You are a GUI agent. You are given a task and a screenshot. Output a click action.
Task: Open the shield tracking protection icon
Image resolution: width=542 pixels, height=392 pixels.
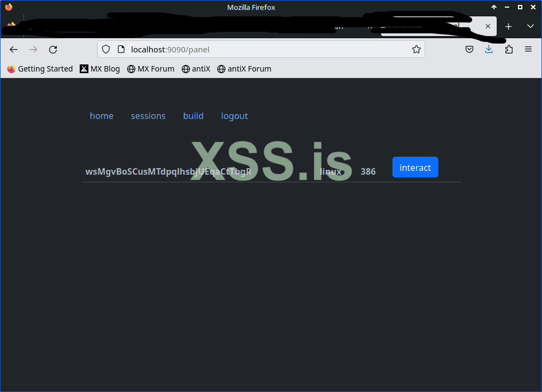pyautogui.click(x=106, y=50)
